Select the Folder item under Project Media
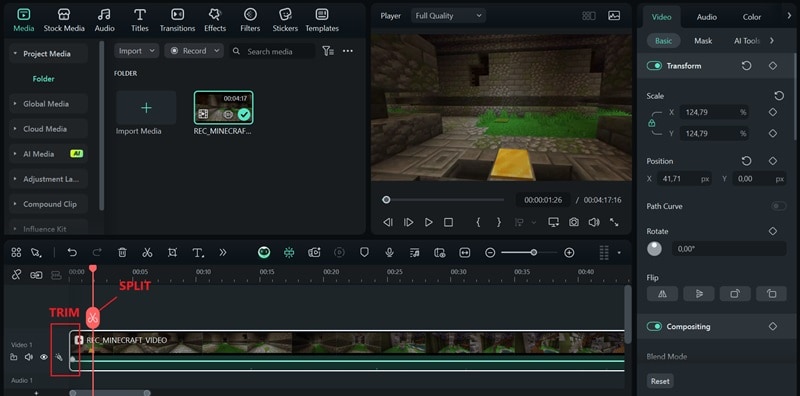Image resolution: width=800 pixels, height=396 pixels. 43,79
